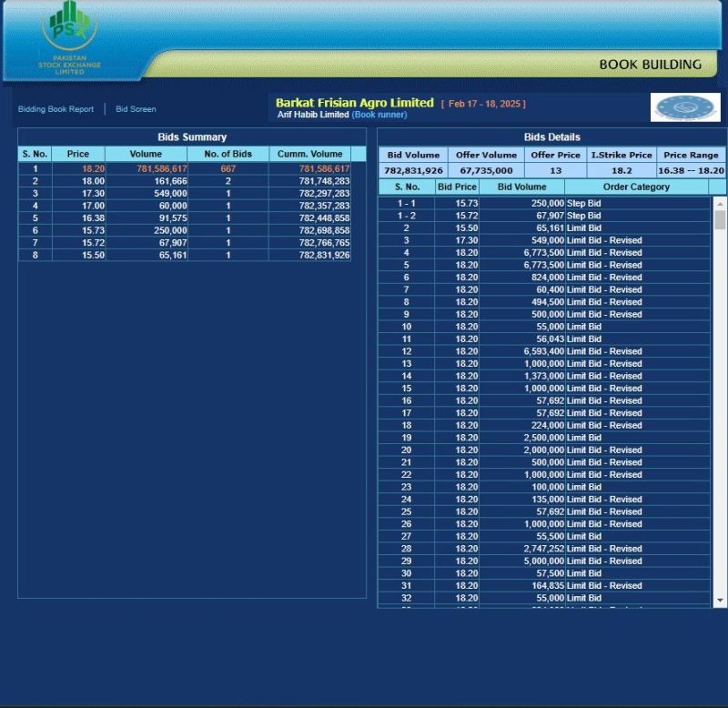Open the Bid Screen link
Image resolution: width=728 pixels, height=708 pixels.
[x=136, y=109]
